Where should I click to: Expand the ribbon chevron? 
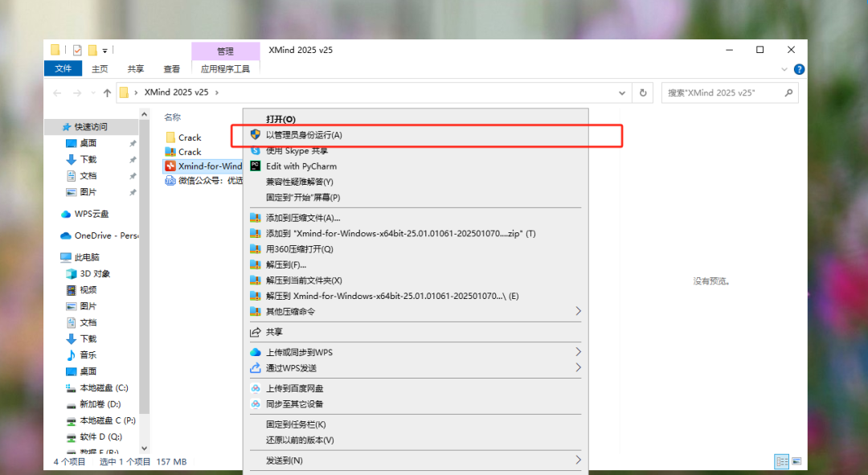pos(784,69)
